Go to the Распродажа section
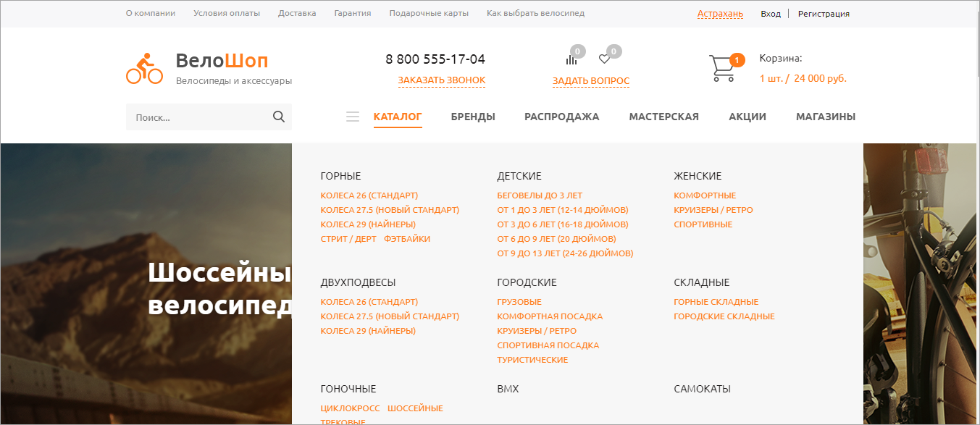 click(562, 117)
